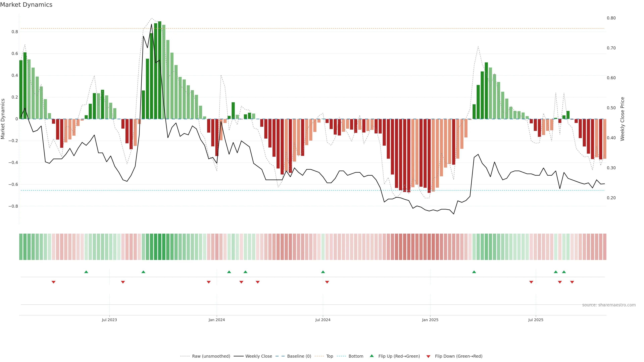Click the green flip-up triangle at Jul 2024

323,272
